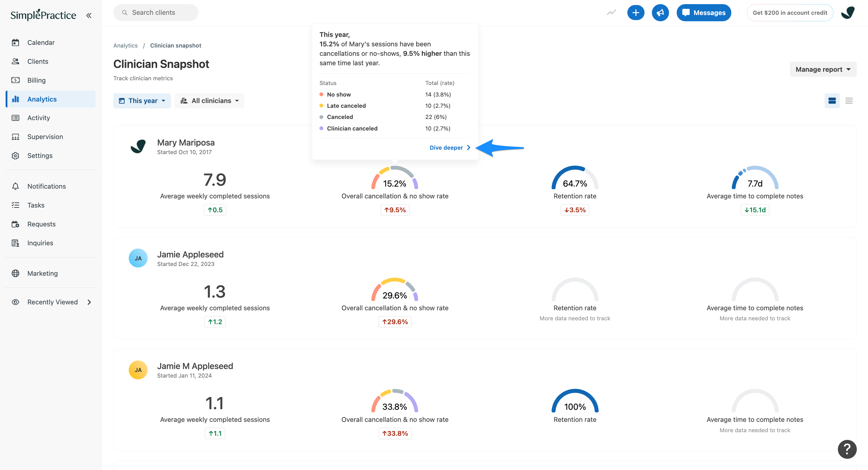Click Mary Mariposa's leaf avatar

pyautogui.click(x=138, y=146)
